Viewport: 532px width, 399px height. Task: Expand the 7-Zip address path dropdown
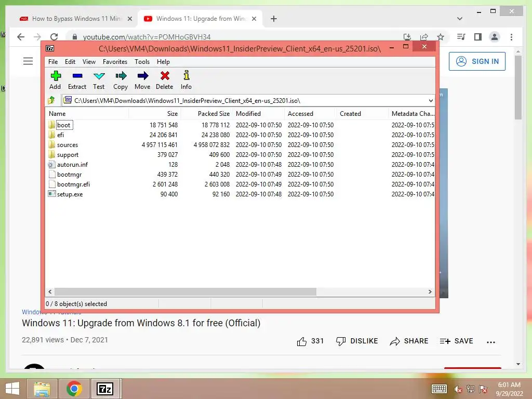pyautogui.click(x=431, y=100)
